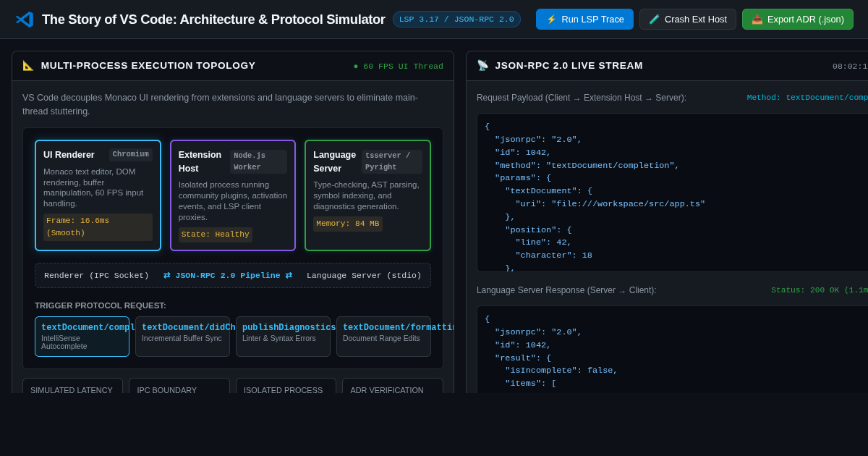Click the Chromium tag
868x456 pixels.
(131, 155)
